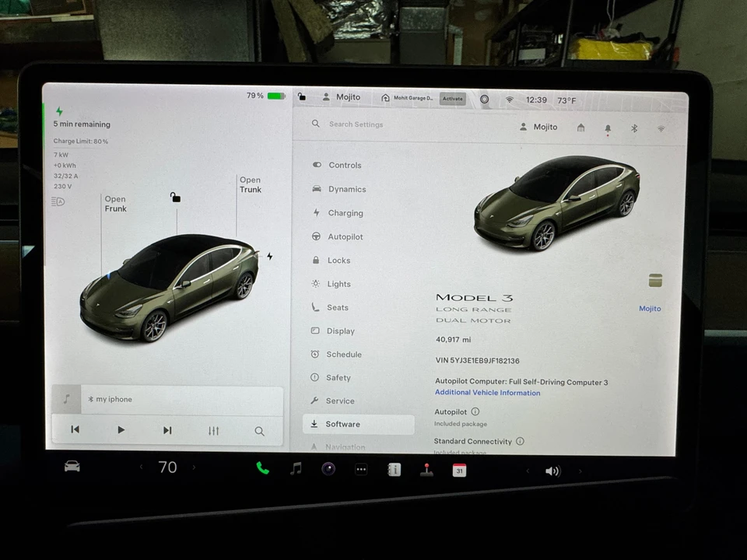Open the Service settings menu
The width and height of the screenshot is (747, 560).
click(332, 401)
